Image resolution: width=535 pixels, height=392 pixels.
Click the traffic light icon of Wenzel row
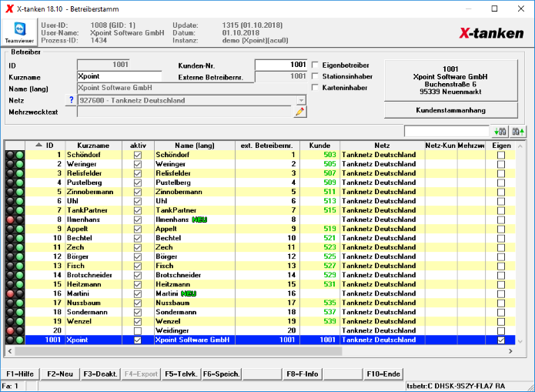click(15, 321)
